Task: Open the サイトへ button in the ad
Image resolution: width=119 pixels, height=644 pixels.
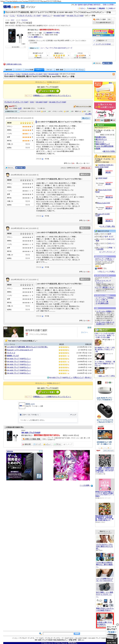Action: point(84,332)
